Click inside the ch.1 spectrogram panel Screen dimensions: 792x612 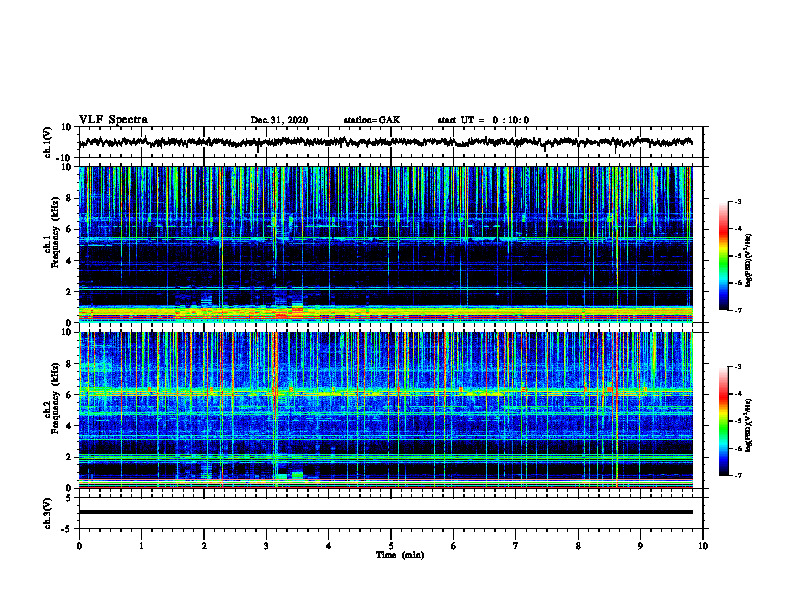click(386, 244)
